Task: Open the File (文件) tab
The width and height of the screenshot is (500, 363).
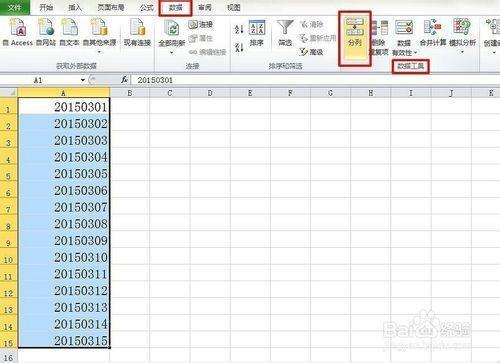Action: 15,7
